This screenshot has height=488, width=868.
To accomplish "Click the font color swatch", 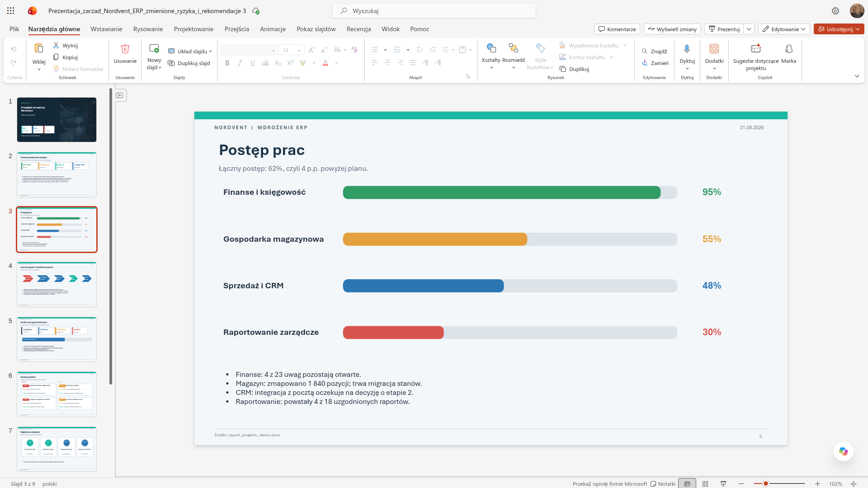I will point(325,63).
